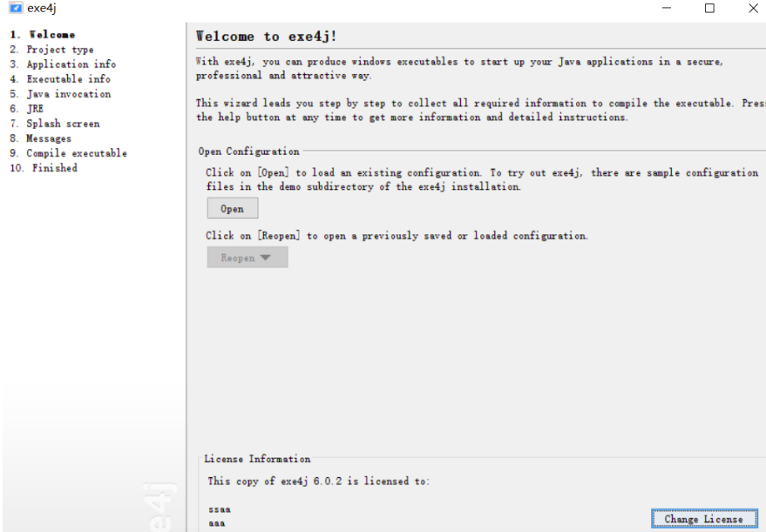Click the exe4j app icon in title bar

click(x=16, y=8)
